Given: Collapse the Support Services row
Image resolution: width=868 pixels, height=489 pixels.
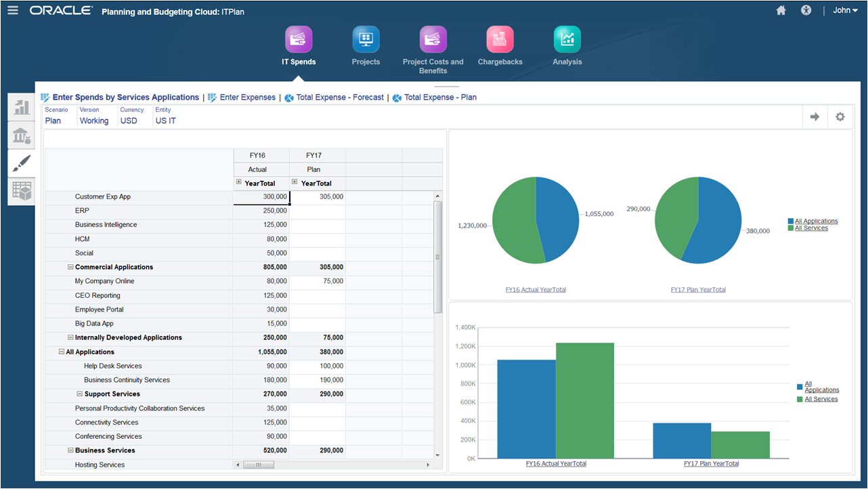Looking at the screenshot, I should 79,394.
